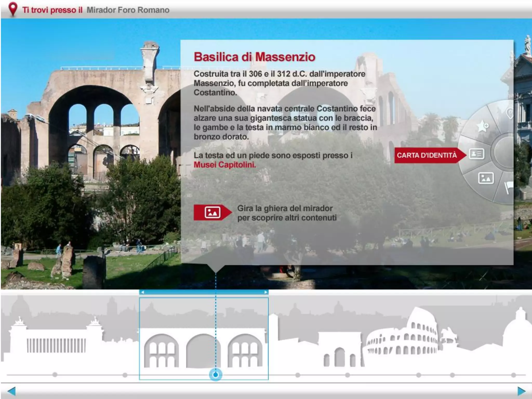Click red image icon beside Gira la ghiera
Viewport: 532px width, 399px height.
point(212,212)
